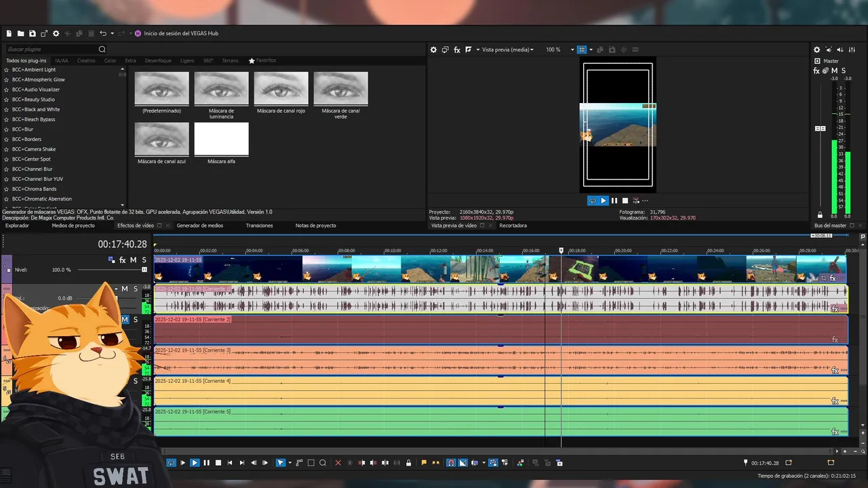Create a new project with the blank page icon
Screen dimensions: 868x488
point(9,33)
